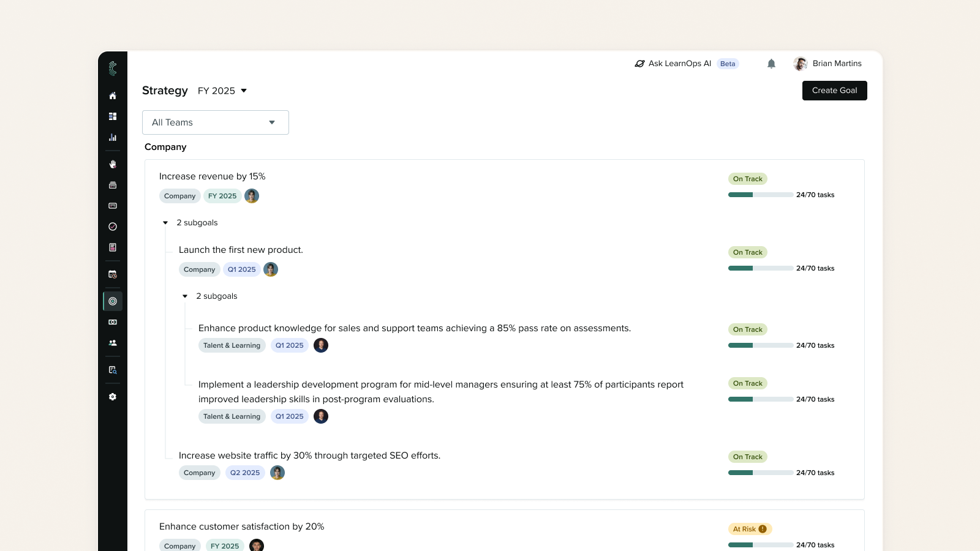Click the LearnOps logo at sidebar top
This screenshot has width=980, height=551.
pyautogui.click(x=113, y=69)
